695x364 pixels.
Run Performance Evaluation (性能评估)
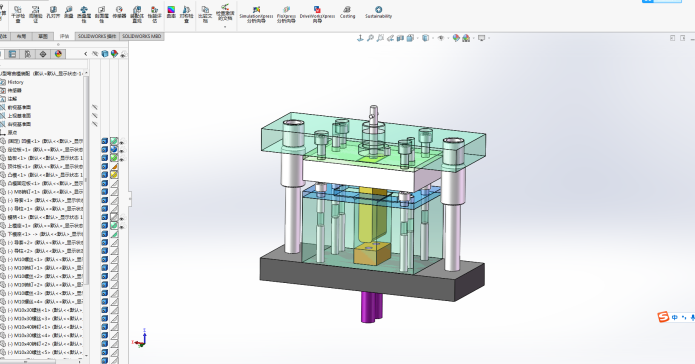coord(154,15)
